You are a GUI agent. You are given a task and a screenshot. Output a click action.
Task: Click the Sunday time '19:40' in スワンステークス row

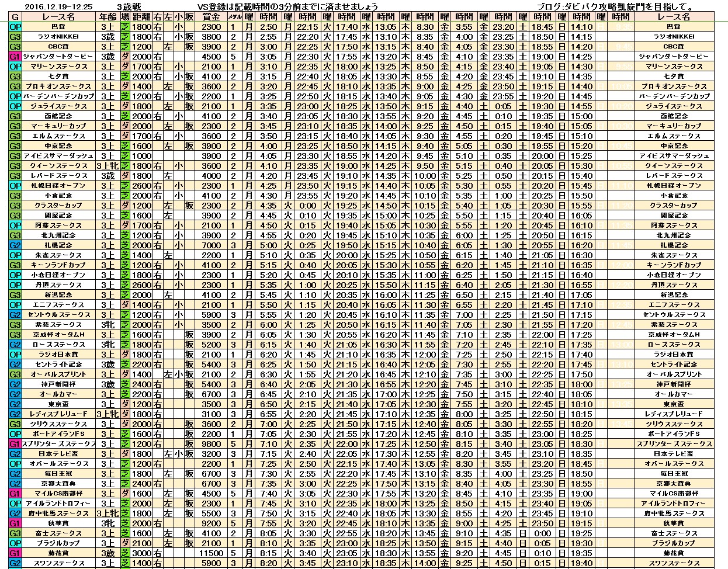coord(581,563)
